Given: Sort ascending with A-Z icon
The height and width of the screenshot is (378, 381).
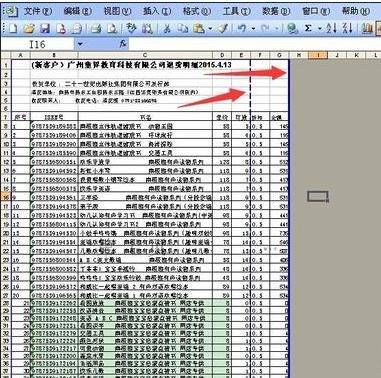Looking at the screenshot, I should [331, 29].
